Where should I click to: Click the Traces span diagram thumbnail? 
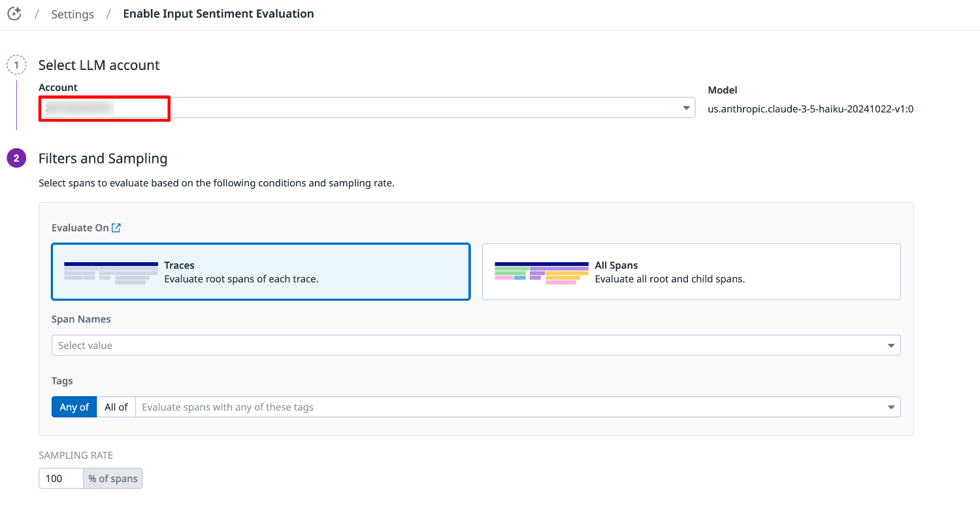111,272
